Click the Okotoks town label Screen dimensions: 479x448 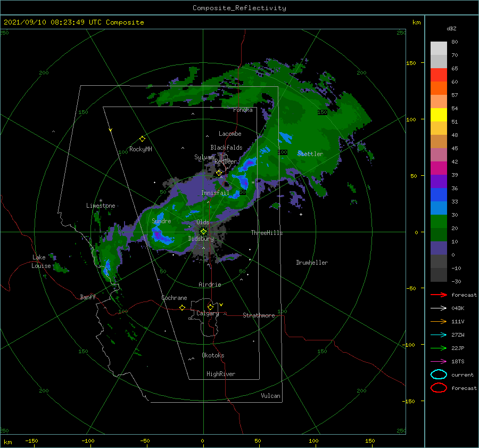coord(213,355)
